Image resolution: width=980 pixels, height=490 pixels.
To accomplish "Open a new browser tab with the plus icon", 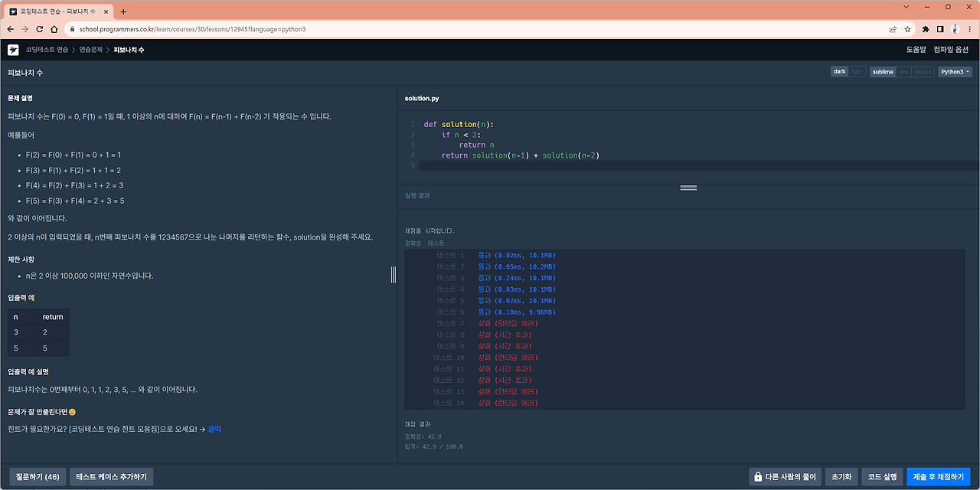I will point(123,11).
